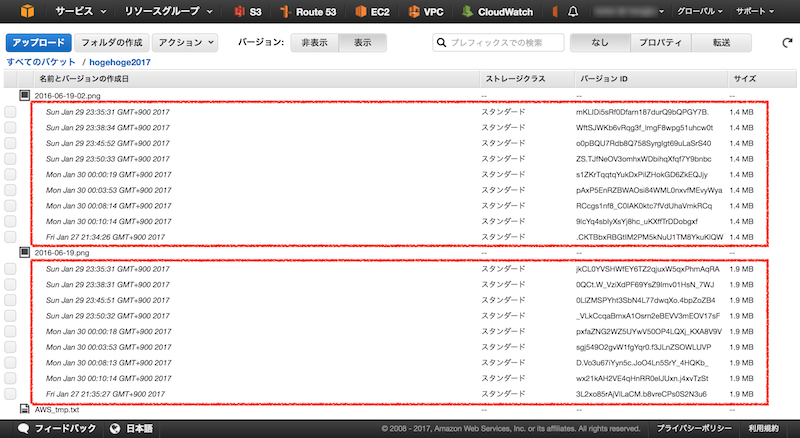Go to すべてのバケット breadcrumb

pyautogui.click(x=41, y=62)
